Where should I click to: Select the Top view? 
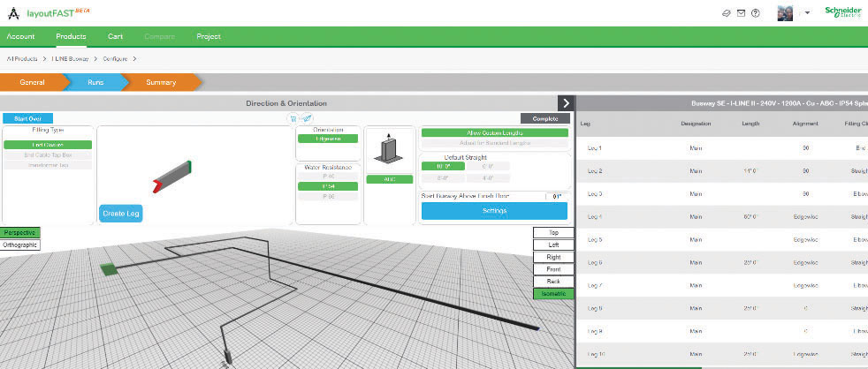point(553,233)
